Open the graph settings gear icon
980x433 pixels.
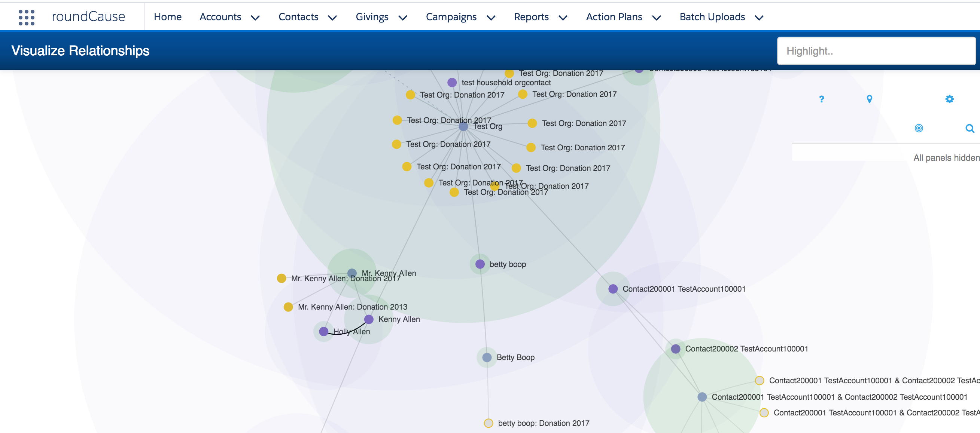pyautogui.click(x=950, y=99)
